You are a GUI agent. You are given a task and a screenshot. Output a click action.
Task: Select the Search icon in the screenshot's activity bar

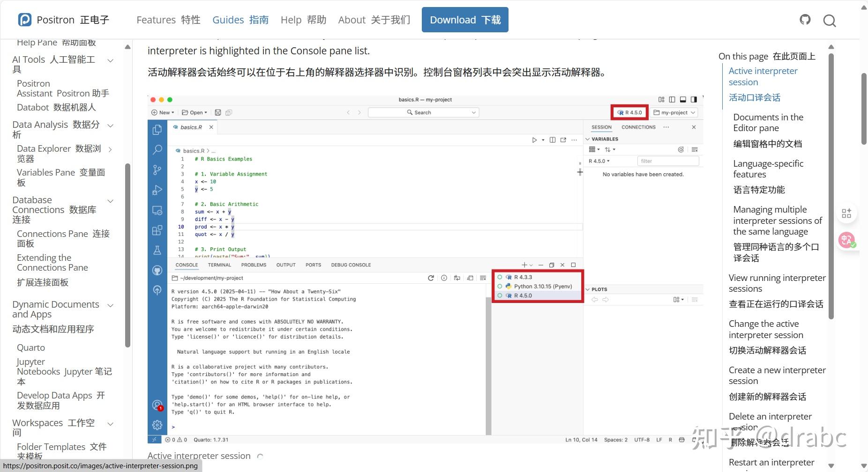(x=157, y=150)
